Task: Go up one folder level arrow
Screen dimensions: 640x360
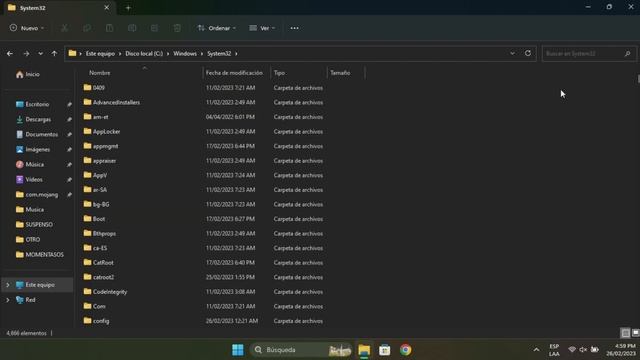Action: pos(54,53)
